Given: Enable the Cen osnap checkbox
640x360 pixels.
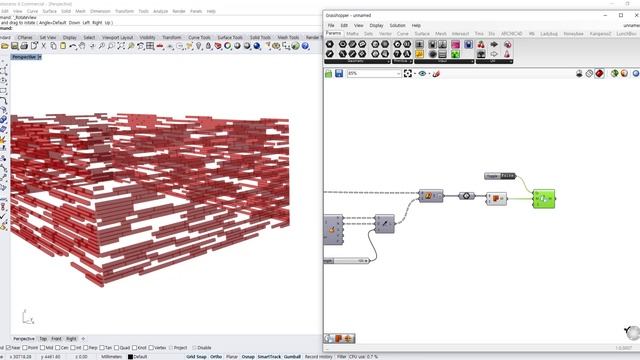Looking at the screenshot, I should coord(58,348).
